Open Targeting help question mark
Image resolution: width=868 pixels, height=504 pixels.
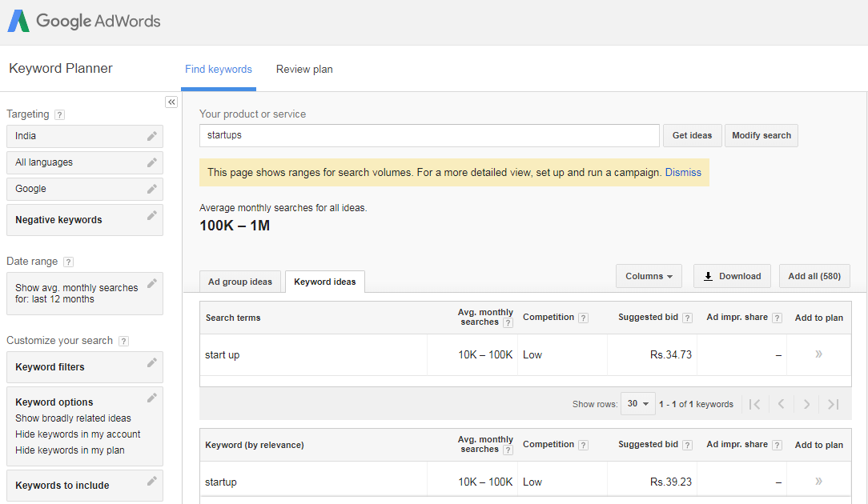(x=60, y=114)
